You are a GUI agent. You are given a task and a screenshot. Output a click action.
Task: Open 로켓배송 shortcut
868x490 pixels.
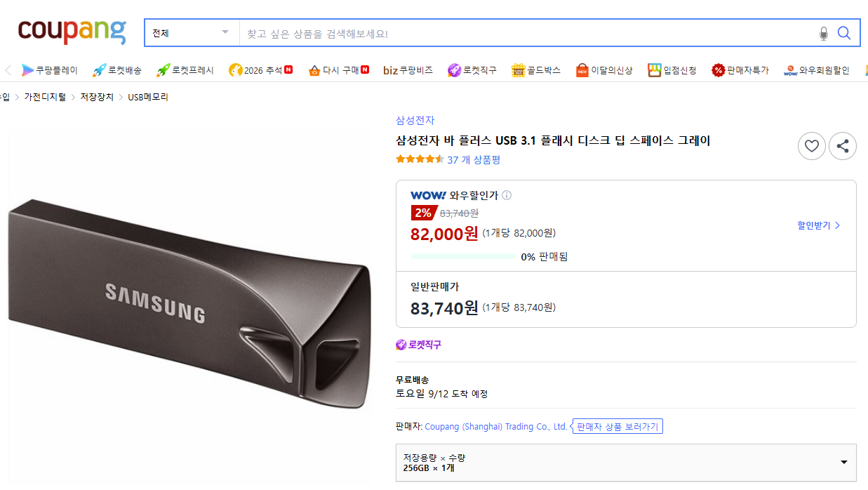pyautogui.click(x=117, y=70)
